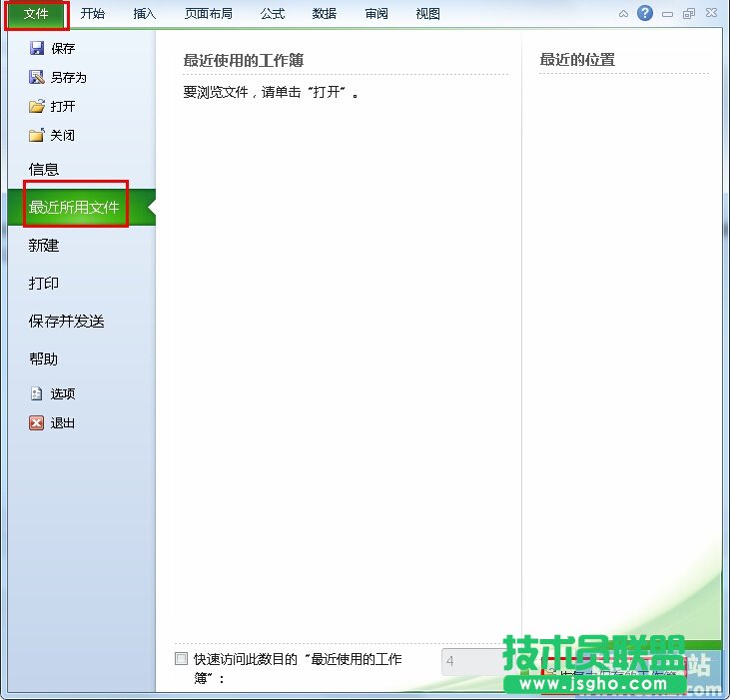Go to the Print (打印) section
Screen dimensions: 730x700
44,283
